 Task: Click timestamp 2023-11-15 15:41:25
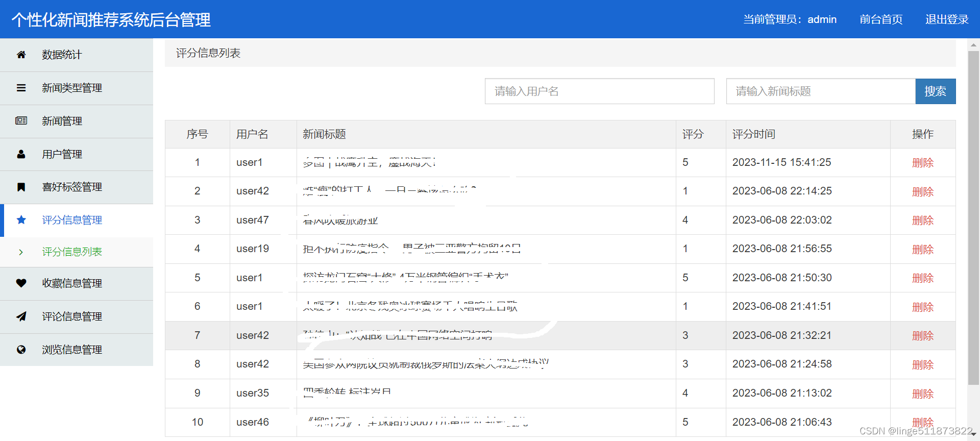coord(781,162)
